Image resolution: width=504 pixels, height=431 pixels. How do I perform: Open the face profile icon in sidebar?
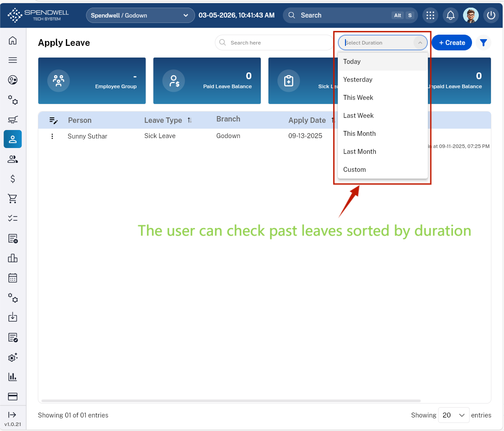click(13, 80)
